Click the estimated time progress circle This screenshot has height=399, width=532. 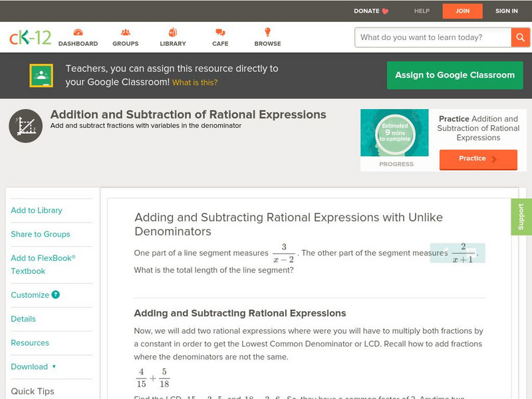(395, 133)
